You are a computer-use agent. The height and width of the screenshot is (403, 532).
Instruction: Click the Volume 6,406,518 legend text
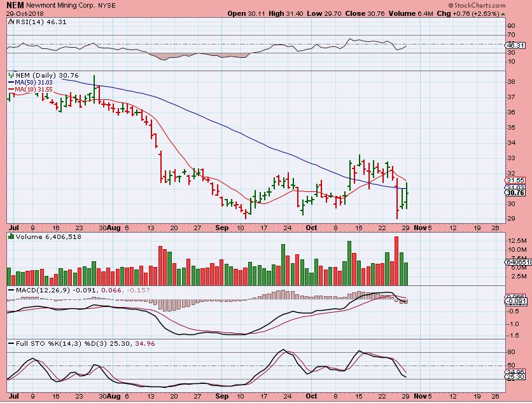48,237
